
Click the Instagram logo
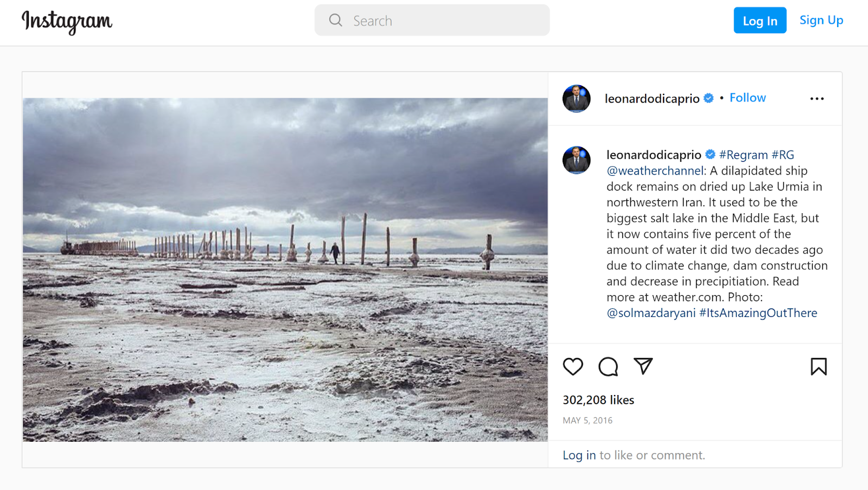tap(67, 22)
